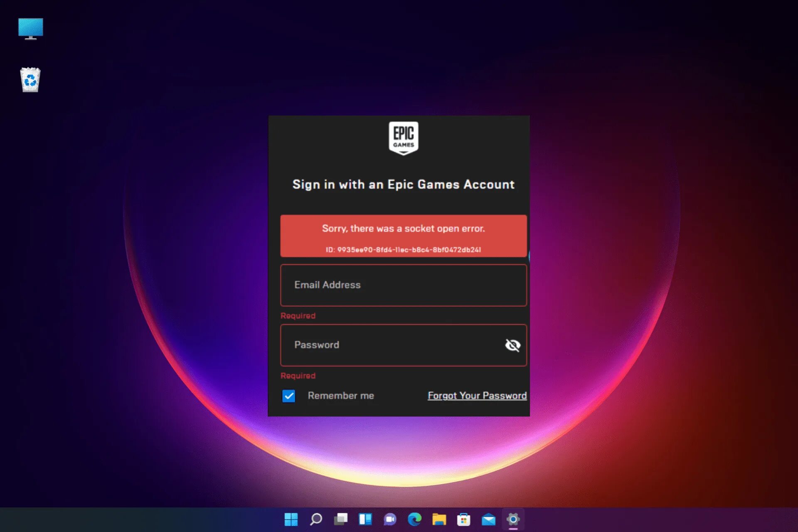The height and width of the screenshot is (532, 798).
Task: Open the Windows Start menu
Action: (291, 519)
